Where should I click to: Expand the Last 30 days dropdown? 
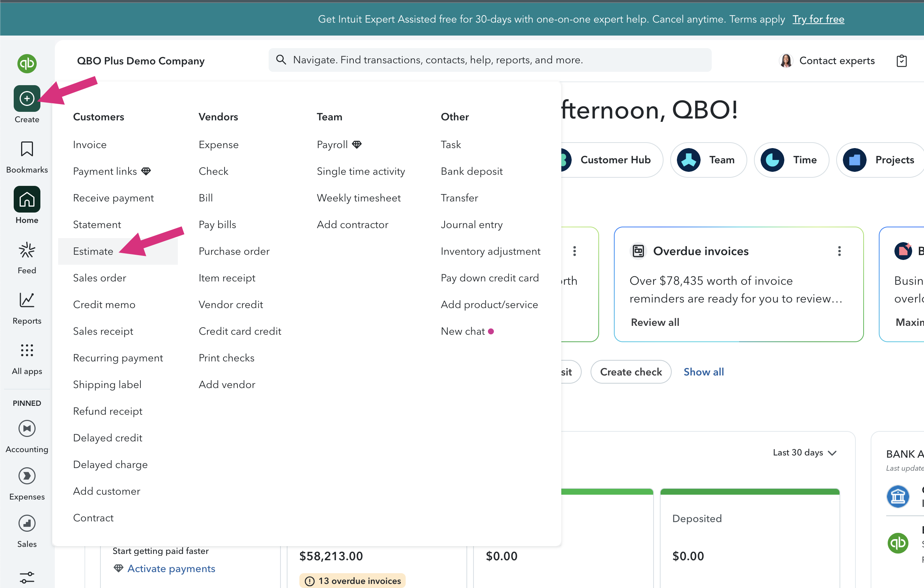[x=805, y=452]
